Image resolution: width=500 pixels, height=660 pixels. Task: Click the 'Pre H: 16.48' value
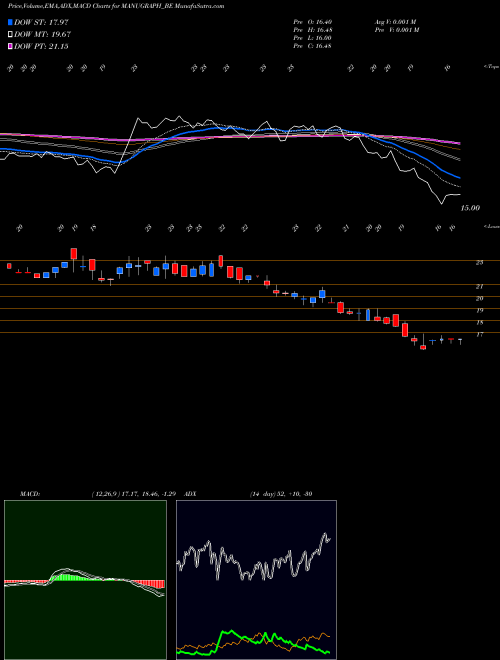click(312, 30)
